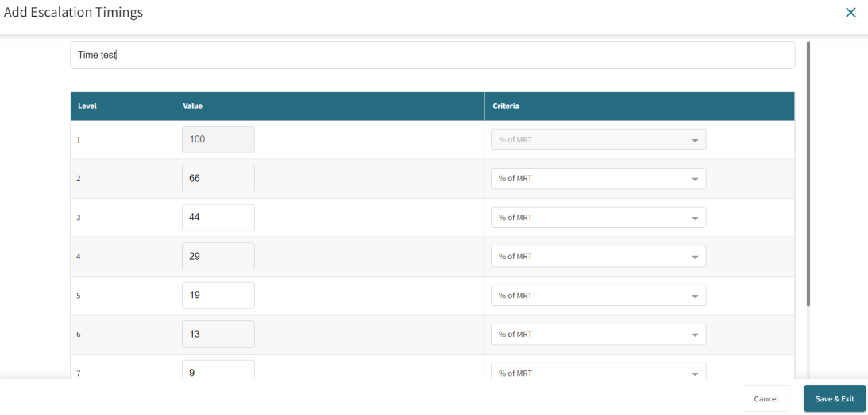
Task: Click the Cancel button
Action: click(x=766, y=398)
